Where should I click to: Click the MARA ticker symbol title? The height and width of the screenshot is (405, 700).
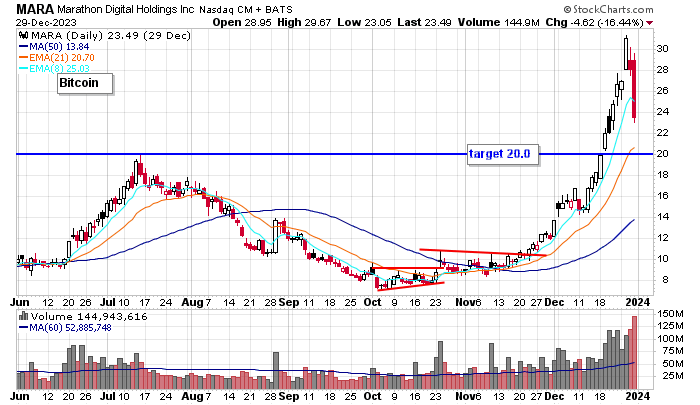[35, 9]
